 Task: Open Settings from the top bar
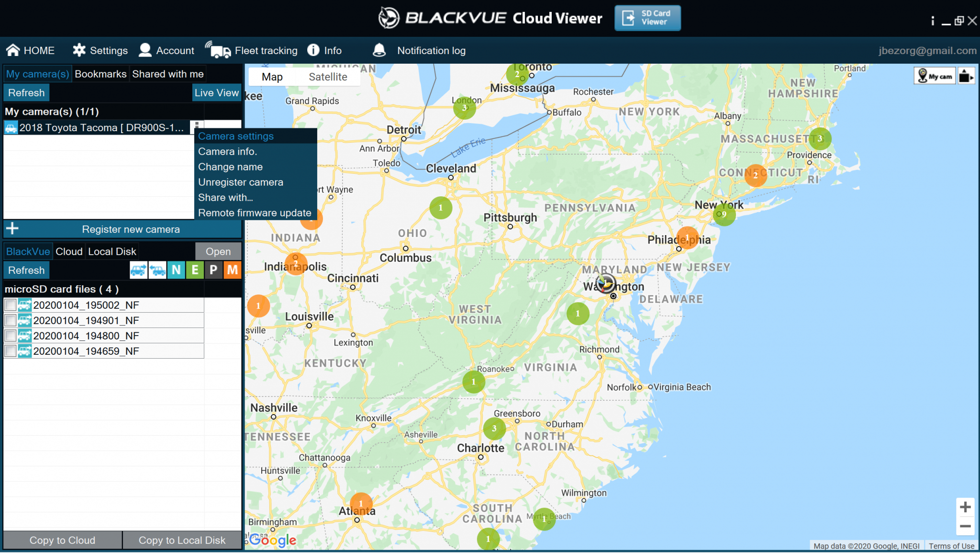100,50
